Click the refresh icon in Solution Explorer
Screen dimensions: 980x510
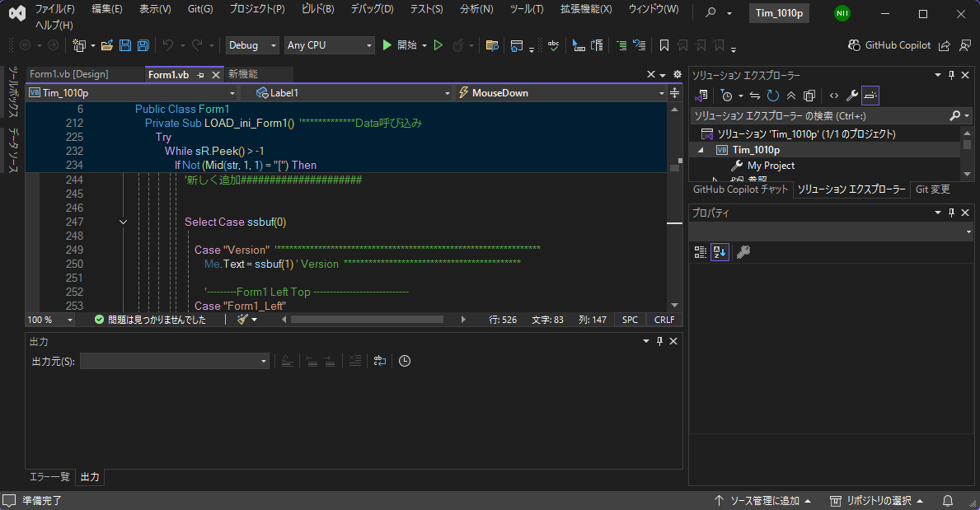tap(773, 96)
